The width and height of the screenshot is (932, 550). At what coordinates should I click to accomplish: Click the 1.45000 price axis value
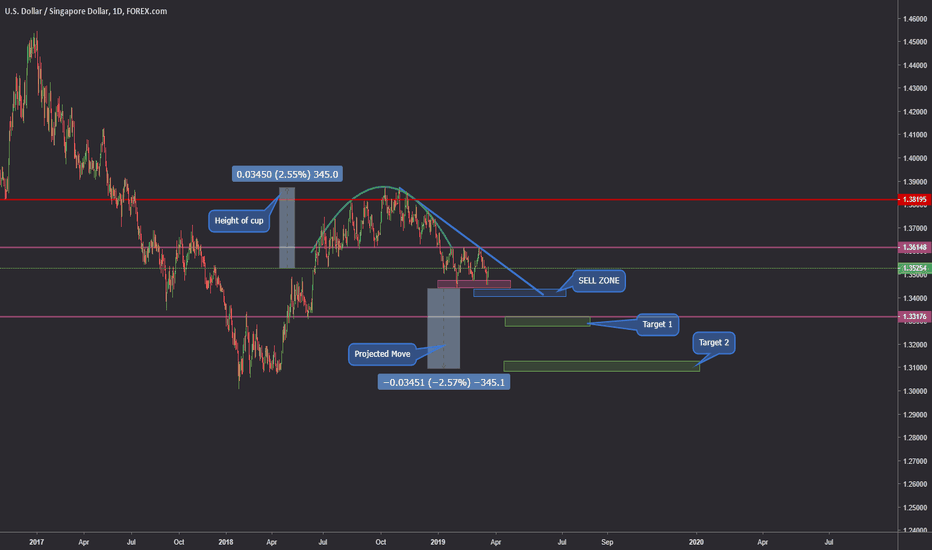click(x=915, y=42)
